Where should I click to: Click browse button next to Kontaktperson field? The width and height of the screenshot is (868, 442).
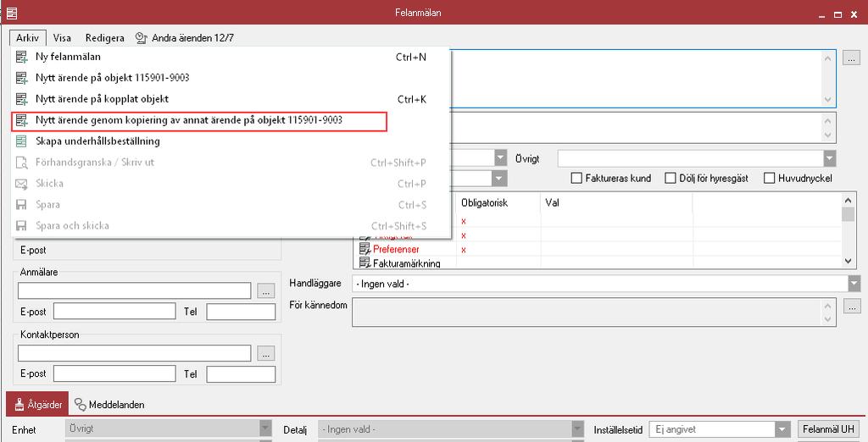coord(265,353)
